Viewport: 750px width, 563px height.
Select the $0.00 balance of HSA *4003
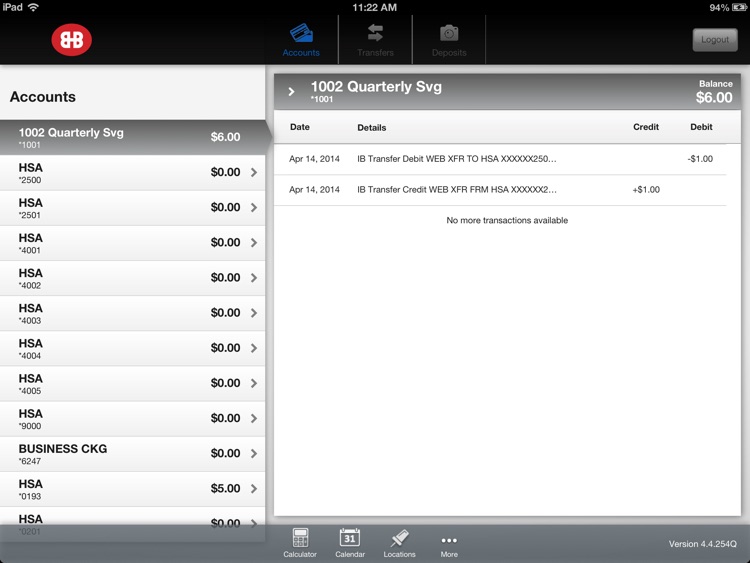(x=225, y=313)
